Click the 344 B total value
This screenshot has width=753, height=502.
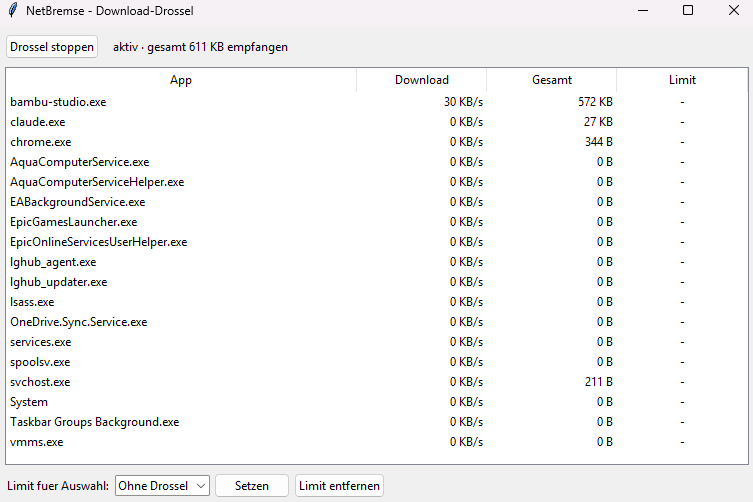[x=599, y=142]
